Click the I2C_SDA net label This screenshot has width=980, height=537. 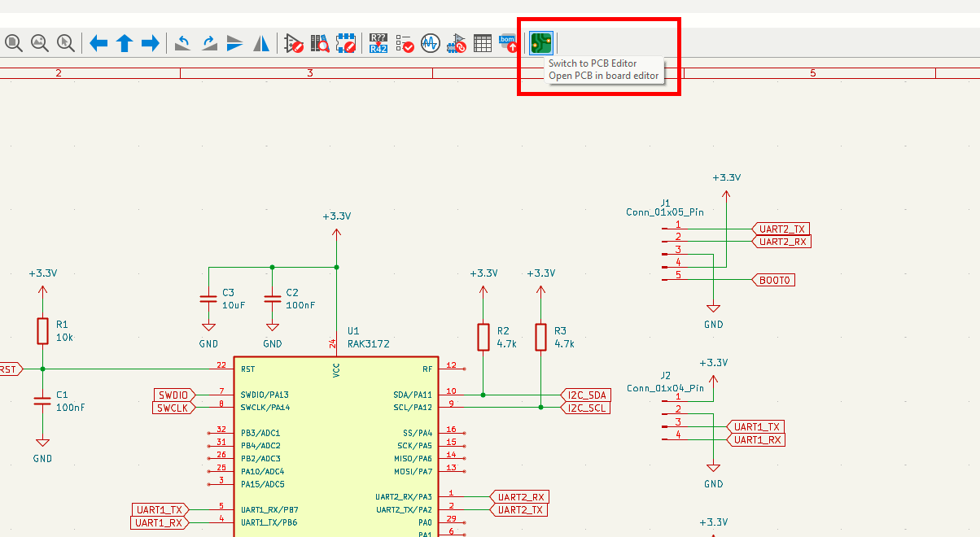[x=585, y=395]
